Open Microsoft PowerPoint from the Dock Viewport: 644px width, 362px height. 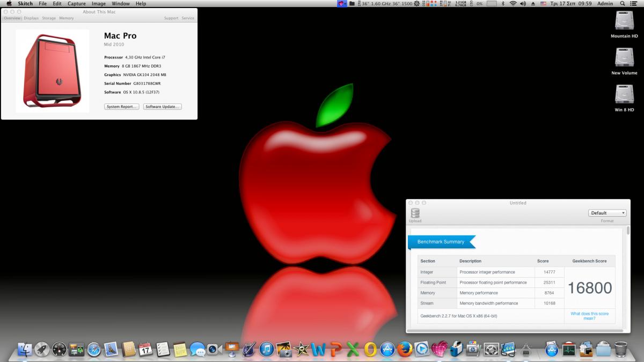336,350
